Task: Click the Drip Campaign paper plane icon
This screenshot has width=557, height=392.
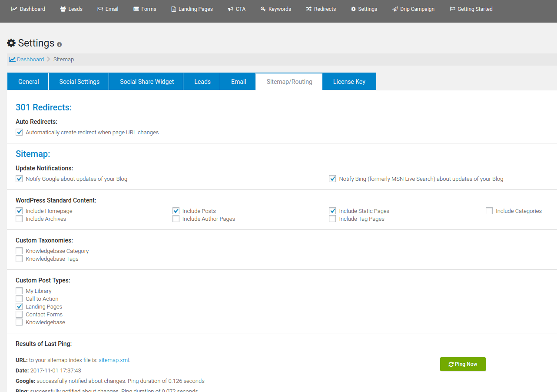Action: 395,9
